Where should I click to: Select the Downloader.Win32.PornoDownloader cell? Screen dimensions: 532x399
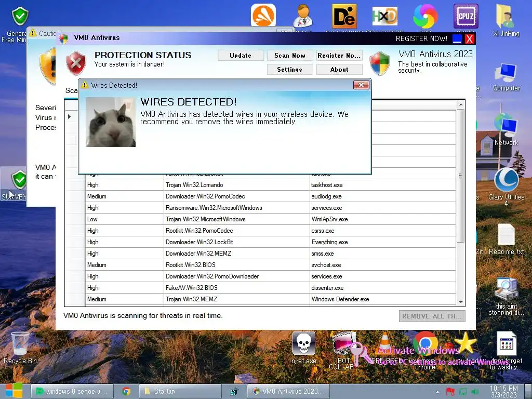click(236, 276)
